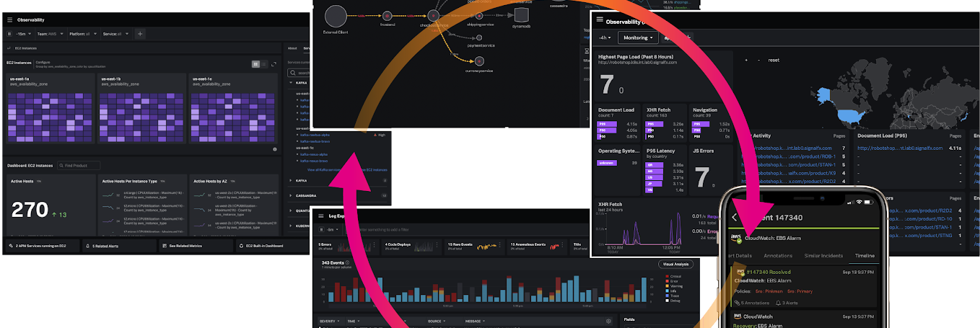Tap AWS CloudWatch icon on phone header
This screenshot has height=328, width=980.
(x=737, y=236)
